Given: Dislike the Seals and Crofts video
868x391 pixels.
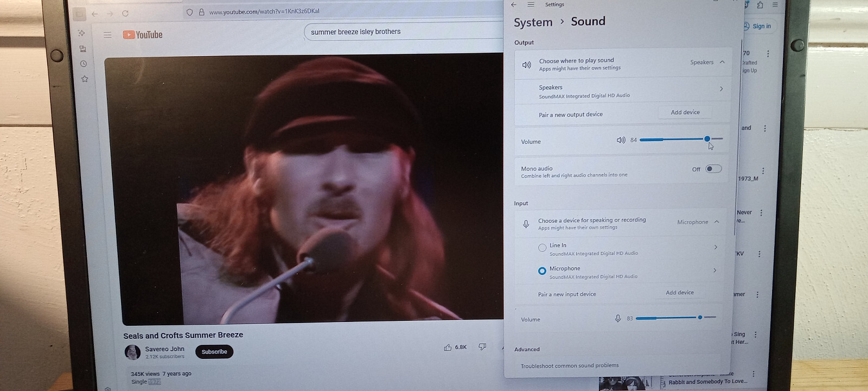Looking at the screenshot, I should click(x=482, y=346).
